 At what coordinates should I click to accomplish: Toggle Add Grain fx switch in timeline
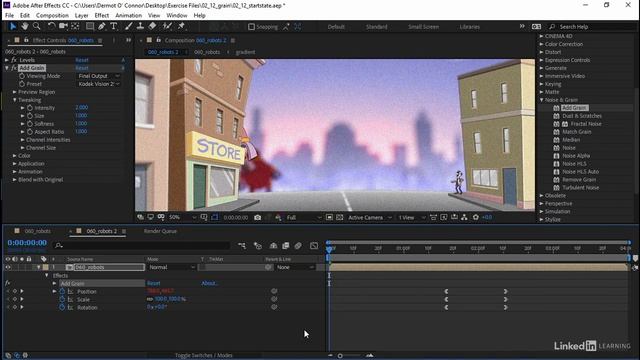(x=8, y=283)
